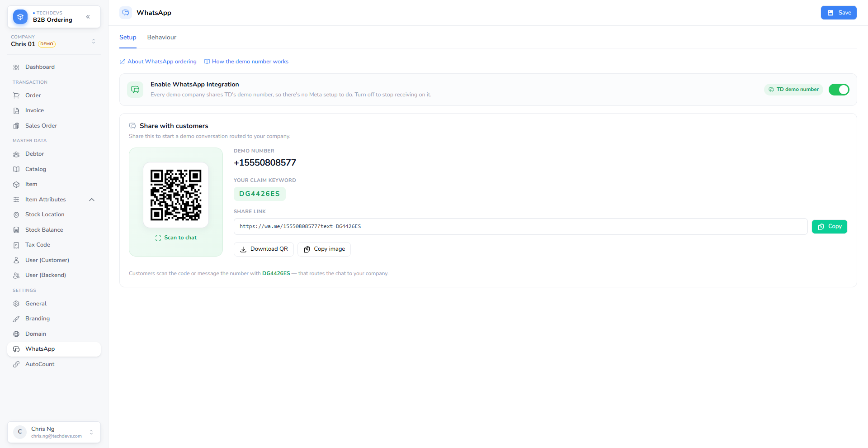Click the Dashboard grid icon
This screenshot has height=448, width=868.
[16, 67]
